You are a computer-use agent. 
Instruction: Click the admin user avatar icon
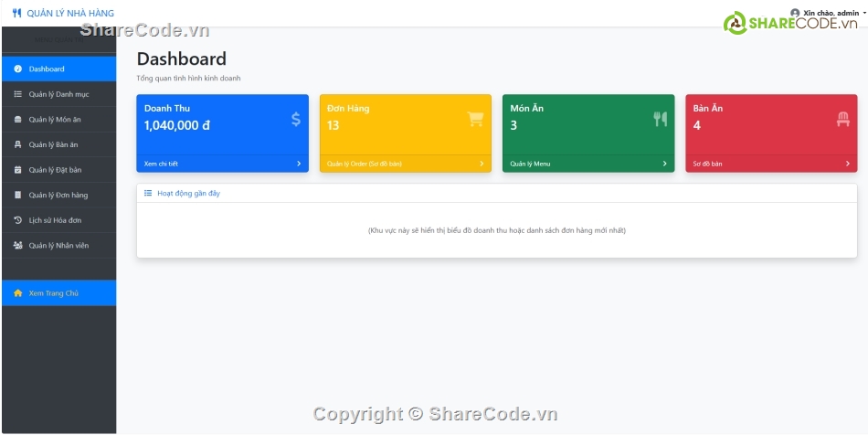pyautogui.click(x=795, y=13)
